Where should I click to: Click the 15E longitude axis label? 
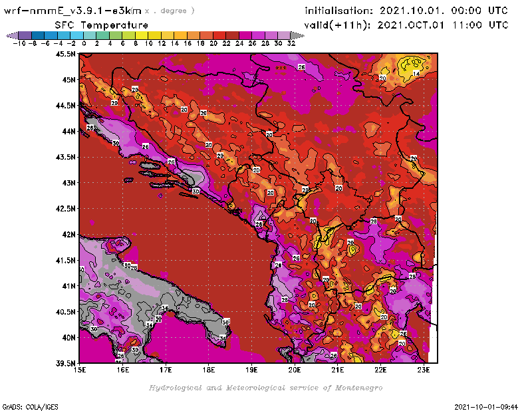coord(80,370)
